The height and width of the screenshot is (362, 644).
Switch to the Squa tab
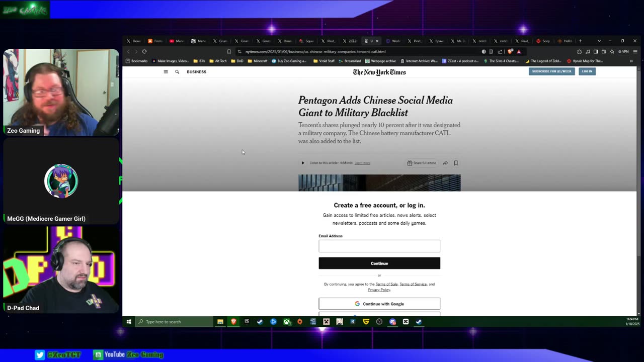coord(306,41)
